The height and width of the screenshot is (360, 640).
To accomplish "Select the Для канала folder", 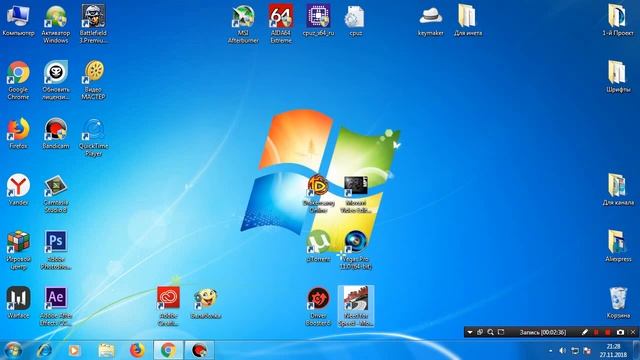I will (618, 190).
